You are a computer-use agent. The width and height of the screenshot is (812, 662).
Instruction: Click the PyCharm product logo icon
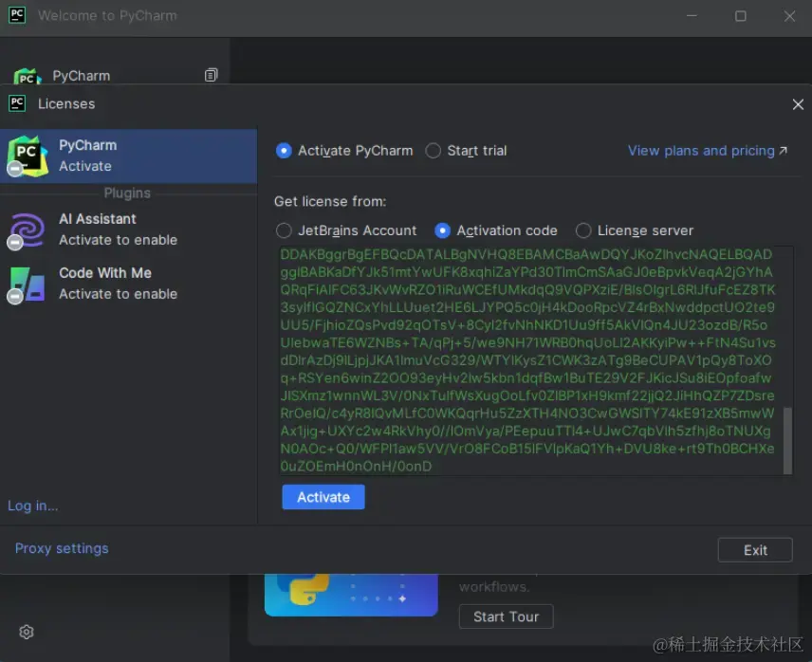pos(28,156)
